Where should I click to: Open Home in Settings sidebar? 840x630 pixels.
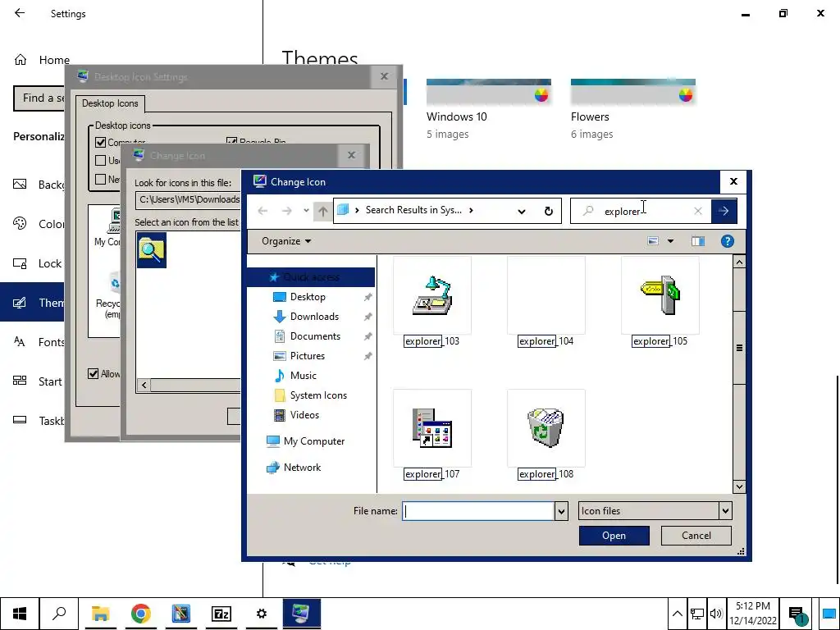[x=43, y=60]
